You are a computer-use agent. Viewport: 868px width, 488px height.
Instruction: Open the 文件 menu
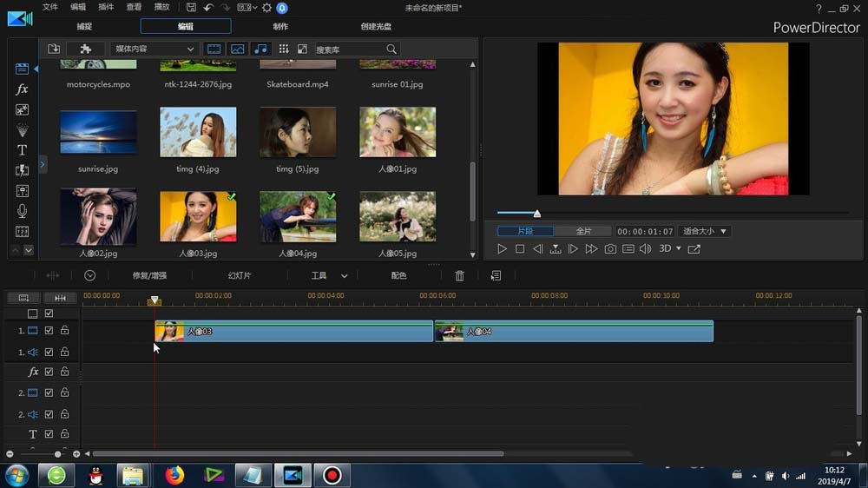[x=50, y=8]
